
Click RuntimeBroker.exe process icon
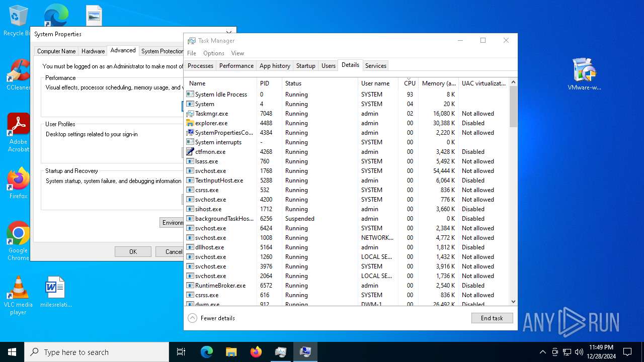[x=190, y=286]
